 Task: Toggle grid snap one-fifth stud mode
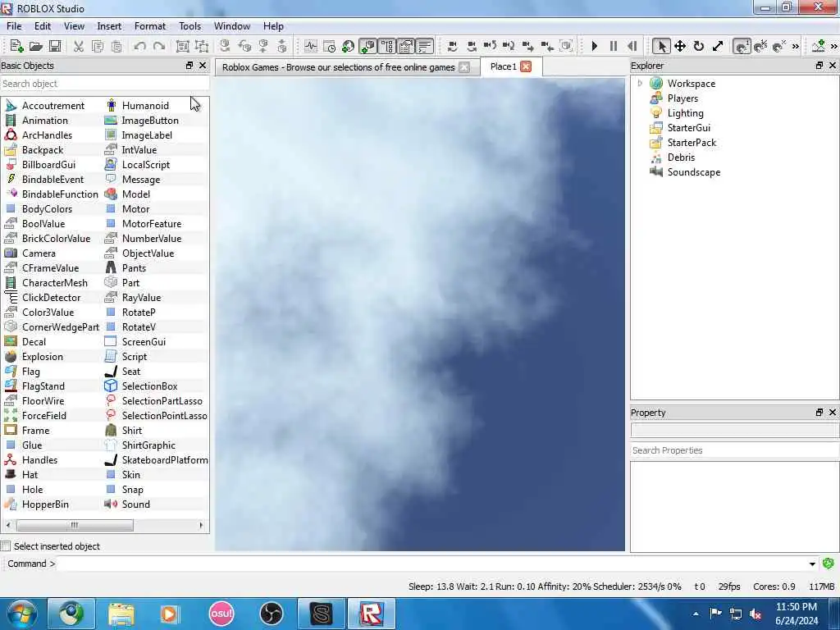coord(760,46)
